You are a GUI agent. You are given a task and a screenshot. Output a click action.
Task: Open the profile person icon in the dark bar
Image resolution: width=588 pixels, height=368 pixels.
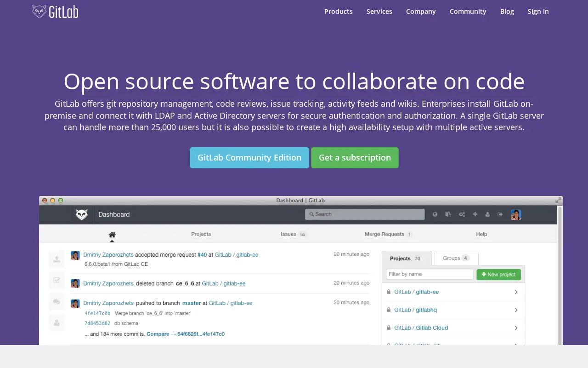(x=487, y=214)
